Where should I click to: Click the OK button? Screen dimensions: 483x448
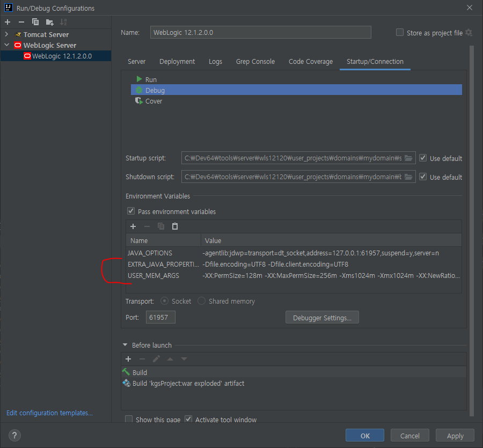[x=365, y=436]
